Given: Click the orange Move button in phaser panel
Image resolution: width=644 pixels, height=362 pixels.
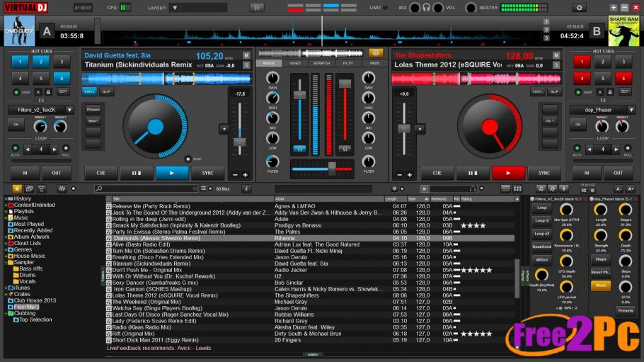Looking at the screenshot, I should tap(601, 285).
